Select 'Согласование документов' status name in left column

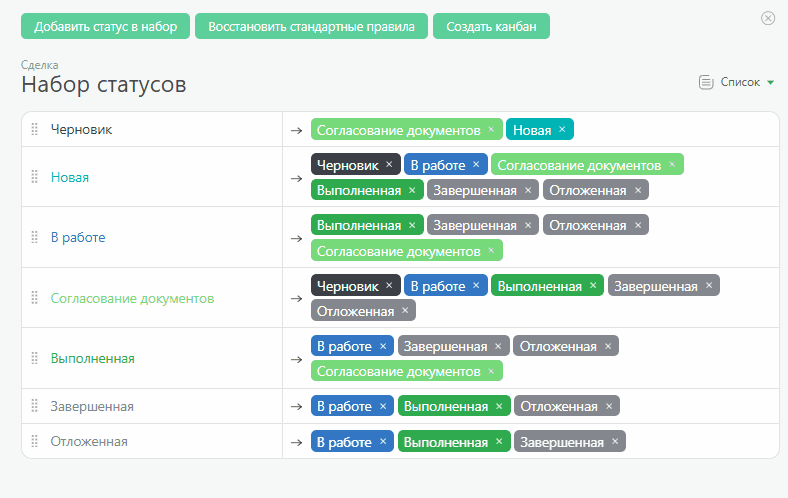[x=132, y=298]
